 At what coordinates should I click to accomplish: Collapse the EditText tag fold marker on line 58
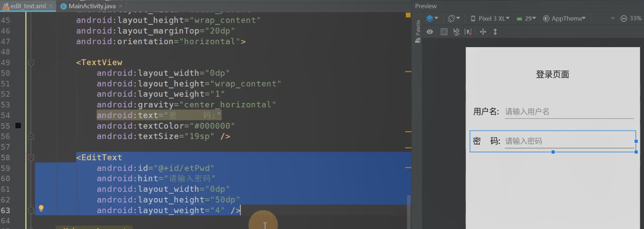[31, 158]
